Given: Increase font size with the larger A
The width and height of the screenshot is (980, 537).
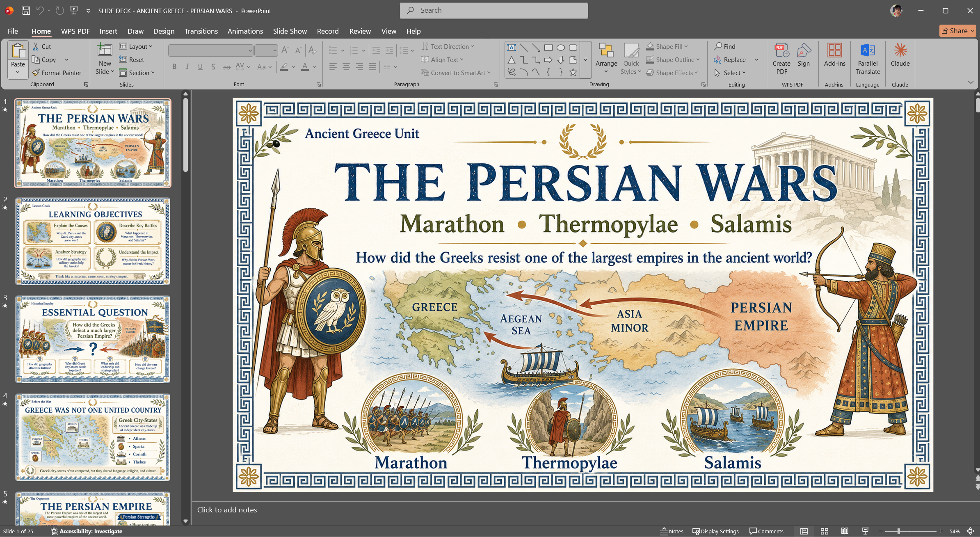Looking at the screenshot, I should point(286,50).
